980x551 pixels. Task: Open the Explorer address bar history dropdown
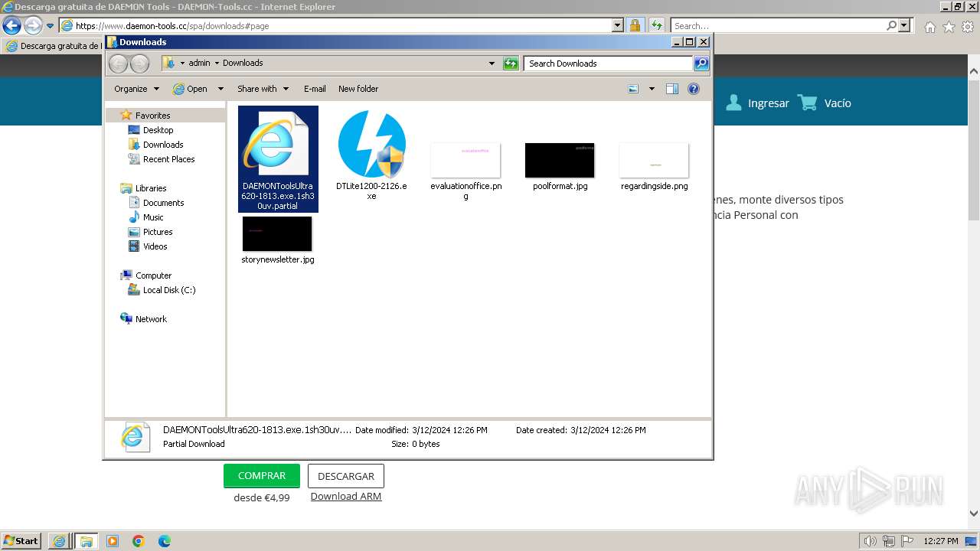(x=492, y=64)
